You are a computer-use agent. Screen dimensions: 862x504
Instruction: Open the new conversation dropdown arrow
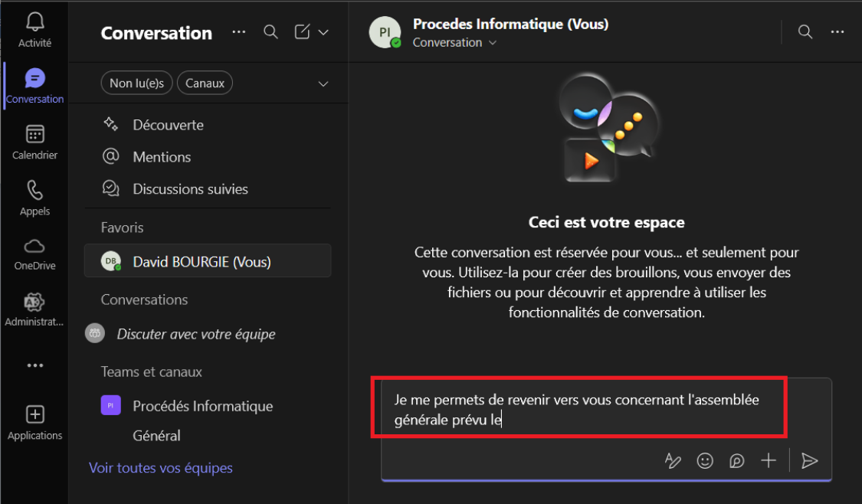(323, 32)
